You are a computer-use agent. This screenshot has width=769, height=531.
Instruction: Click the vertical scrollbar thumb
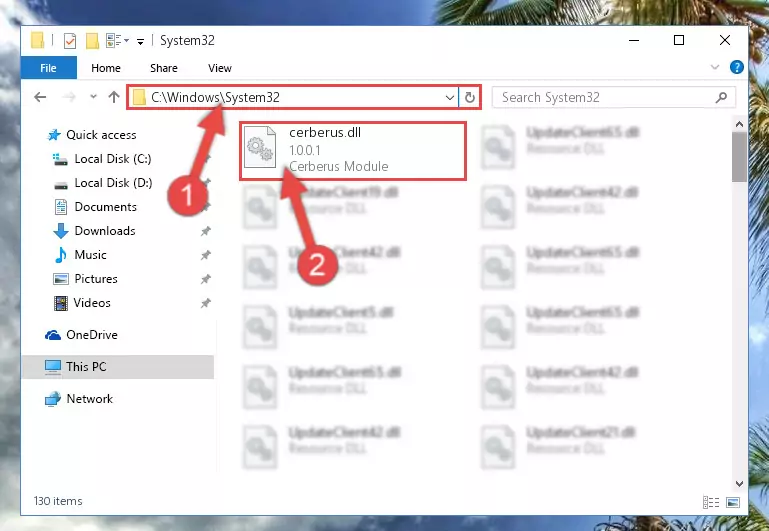[739, 157]
